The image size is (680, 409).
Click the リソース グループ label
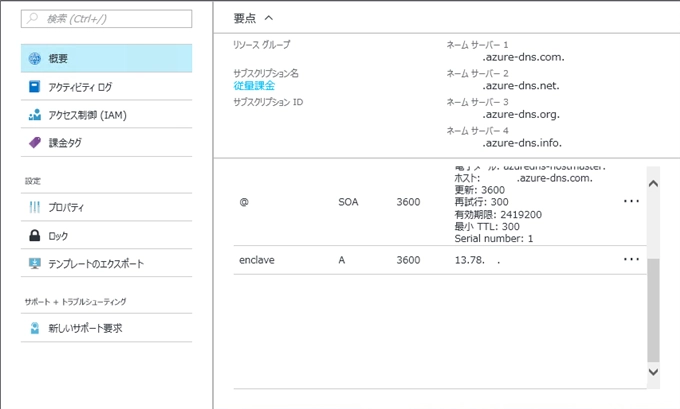(262, 45)
